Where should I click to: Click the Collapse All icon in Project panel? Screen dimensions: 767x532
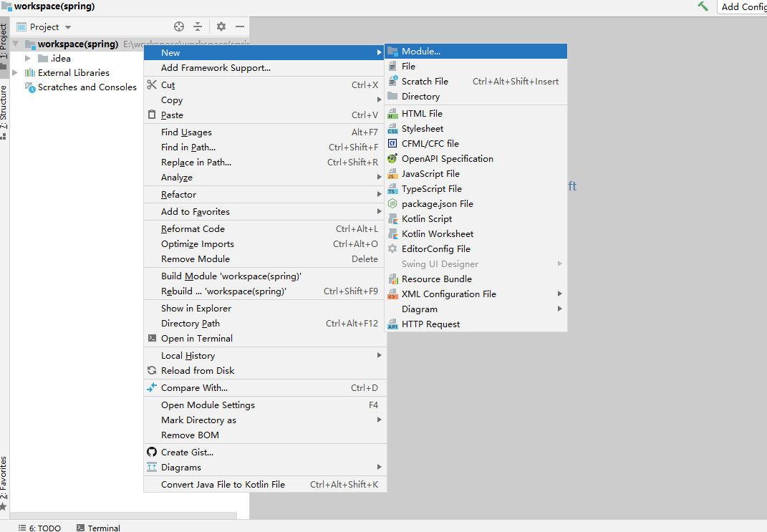pyautogui.click(x=198, y=26)
